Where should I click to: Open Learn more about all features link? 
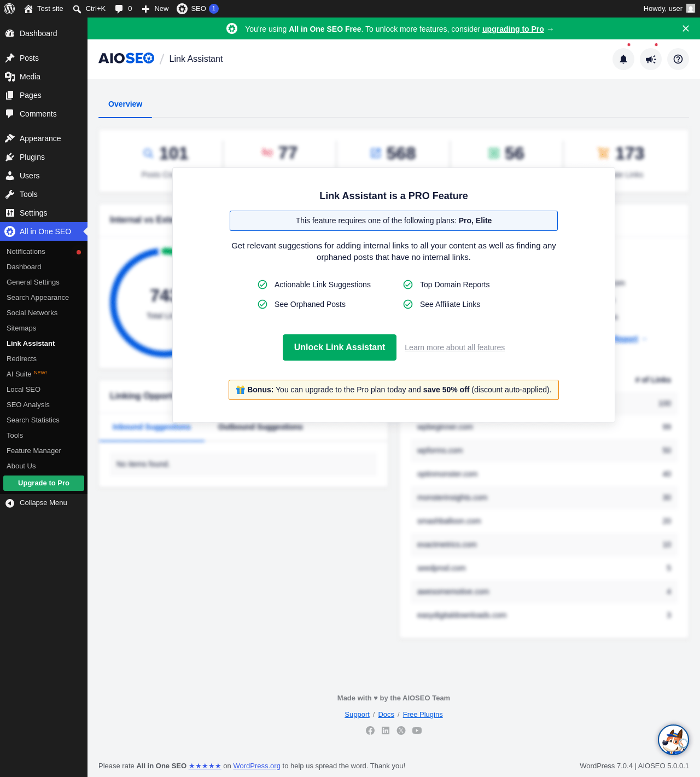point(455,347)
